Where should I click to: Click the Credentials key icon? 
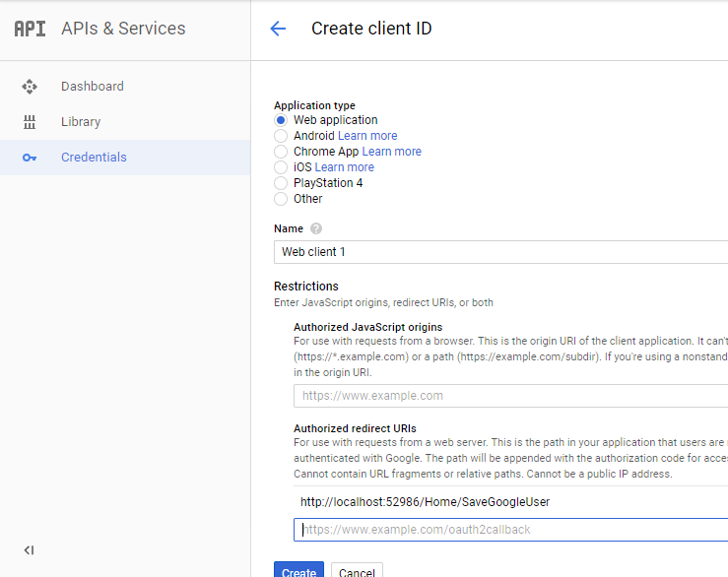30,158
